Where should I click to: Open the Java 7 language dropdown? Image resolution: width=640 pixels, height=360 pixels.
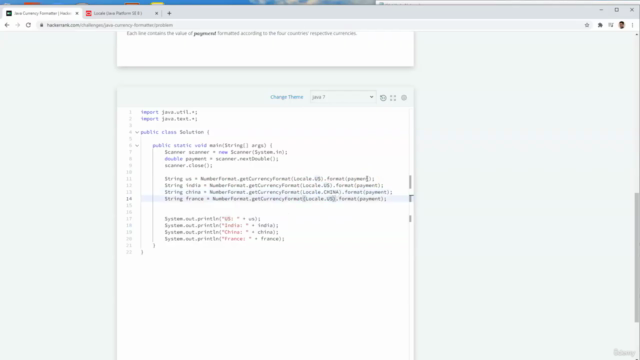coord(342,97)
